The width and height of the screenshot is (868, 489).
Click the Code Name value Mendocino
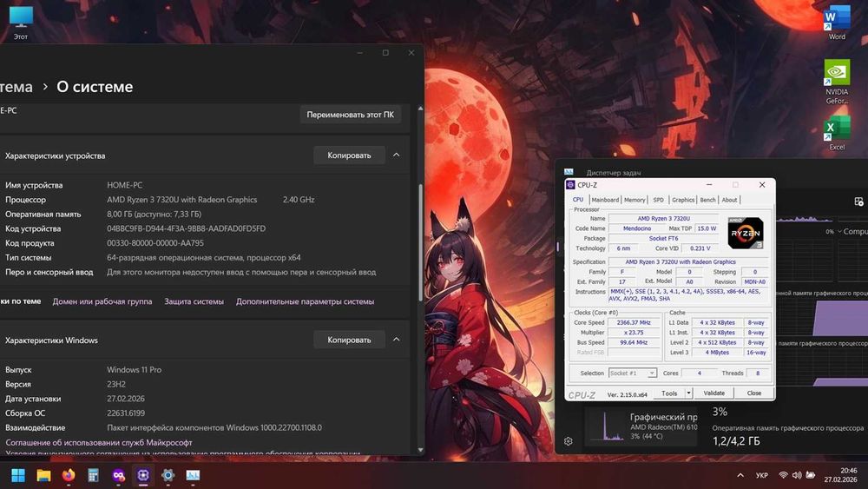637,228
